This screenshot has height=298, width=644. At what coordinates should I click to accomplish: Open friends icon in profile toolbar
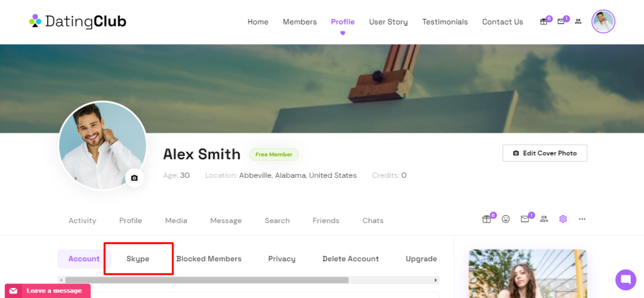(x=544, y=219)
